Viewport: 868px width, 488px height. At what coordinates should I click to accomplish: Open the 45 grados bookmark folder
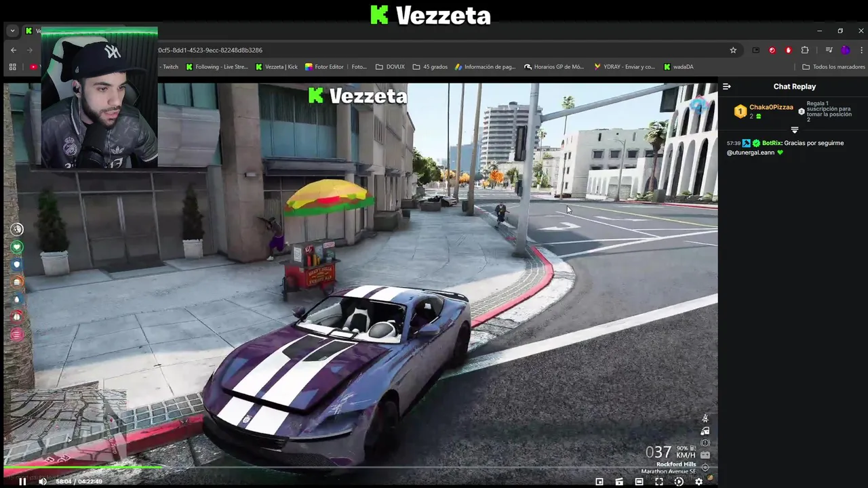tap(430, 67)
